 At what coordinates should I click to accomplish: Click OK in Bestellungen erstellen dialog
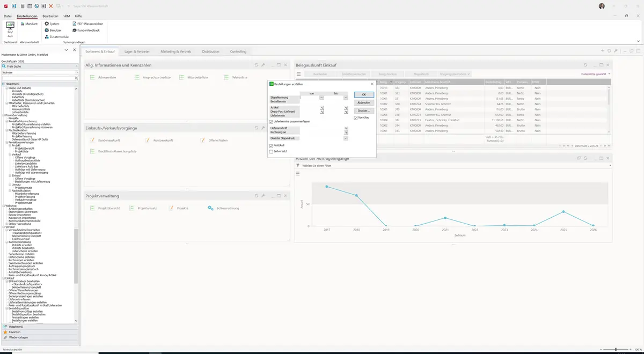(x=364, y=95)
